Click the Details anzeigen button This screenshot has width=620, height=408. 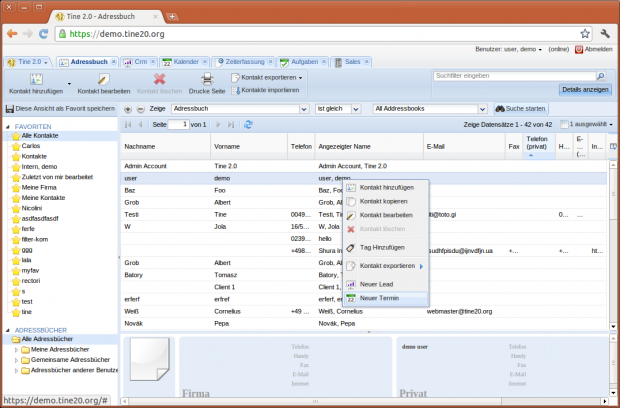click(584, 90)
